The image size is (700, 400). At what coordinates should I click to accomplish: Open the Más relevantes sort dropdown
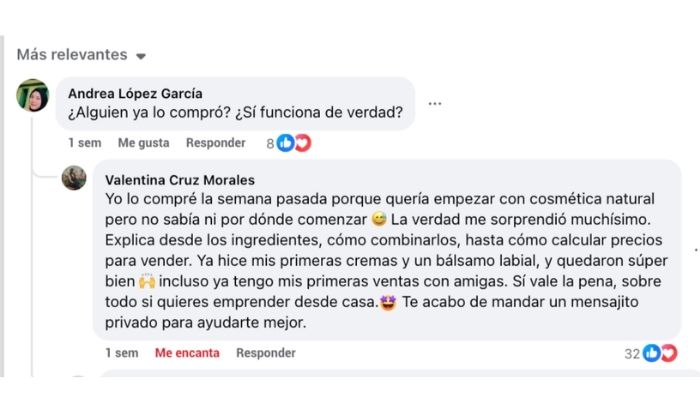pyautogui.click(x=81, y=55)
